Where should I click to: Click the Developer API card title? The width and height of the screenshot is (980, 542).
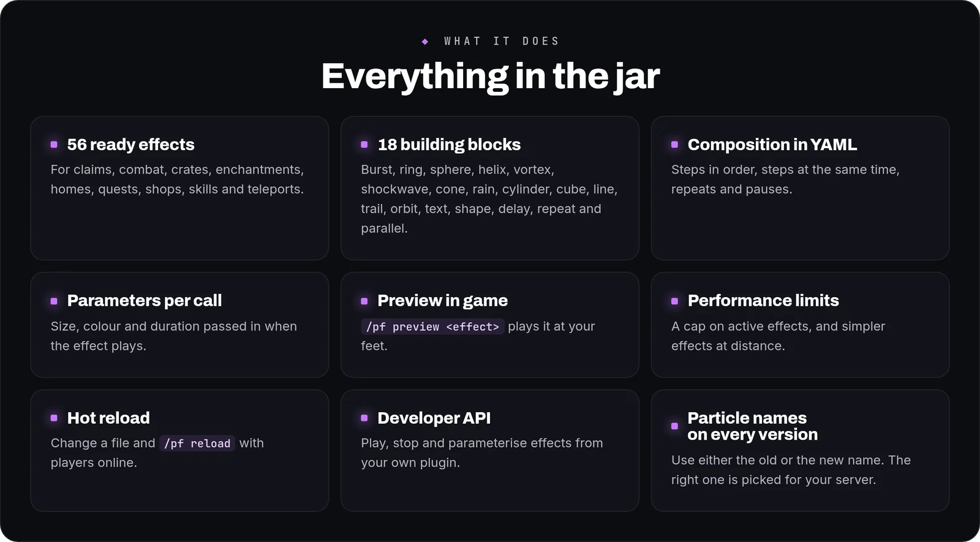pos(434,418)
